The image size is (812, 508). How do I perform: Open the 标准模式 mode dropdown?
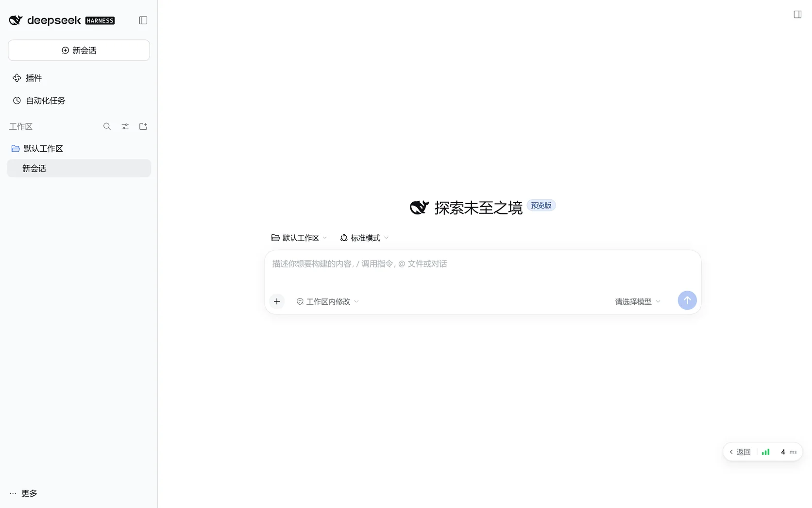coord(364,238)
